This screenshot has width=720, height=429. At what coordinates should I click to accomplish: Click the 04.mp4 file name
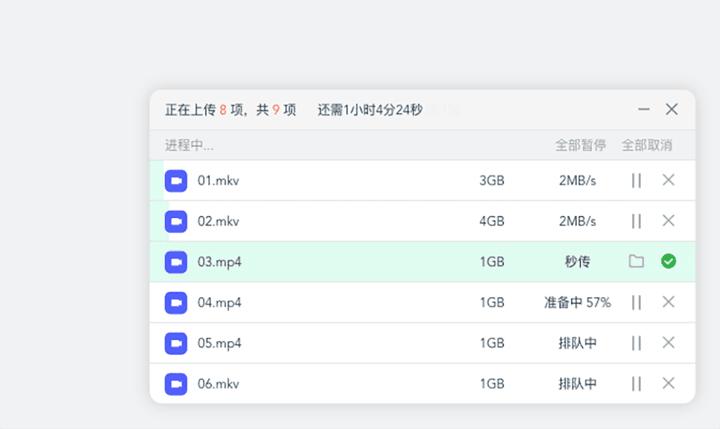219,302
